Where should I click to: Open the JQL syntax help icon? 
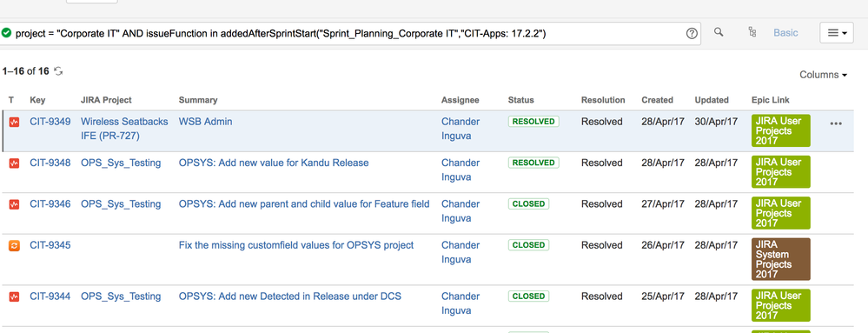tap(692, 33)
